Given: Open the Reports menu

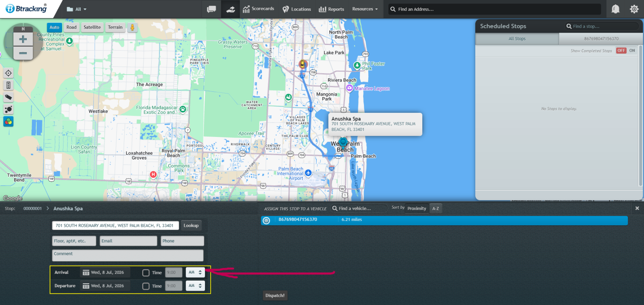Looking at the screenshot, I should pos(331,9).
